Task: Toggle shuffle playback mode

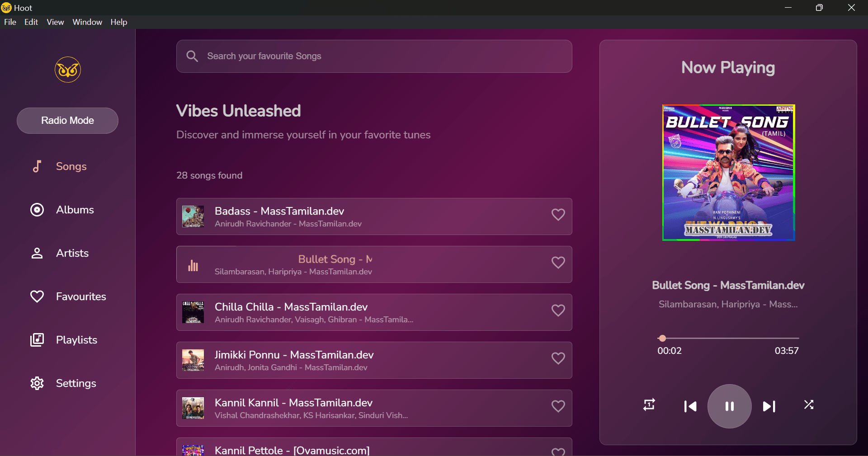Action: (x=809, y=405)
